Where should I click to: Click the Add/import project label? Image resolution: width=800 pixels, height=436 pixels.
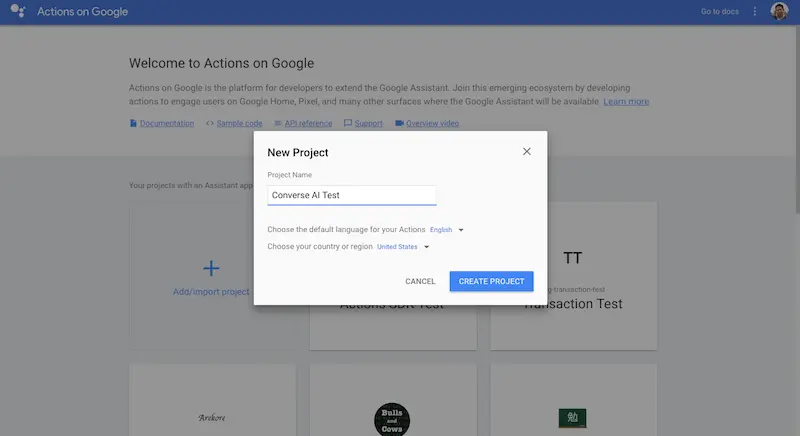click(x=211, y=292)
